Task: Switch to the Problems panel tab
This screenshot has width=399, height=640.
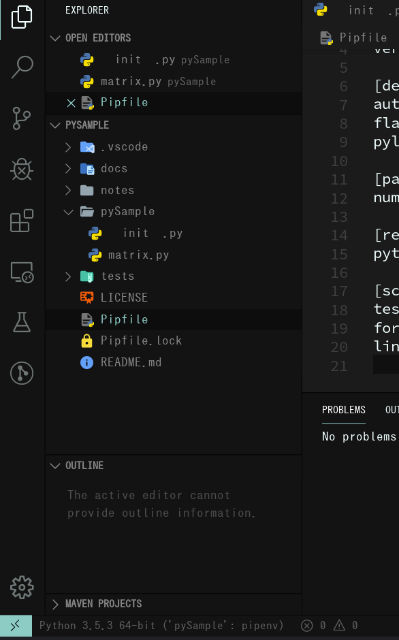Action: tap(344, 410)
